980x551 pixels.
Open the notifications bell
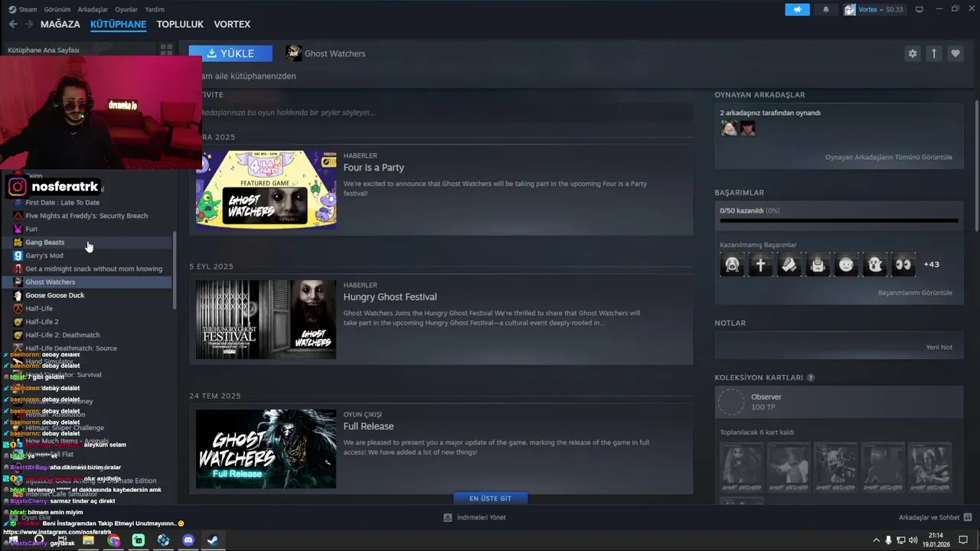point(825,9)
